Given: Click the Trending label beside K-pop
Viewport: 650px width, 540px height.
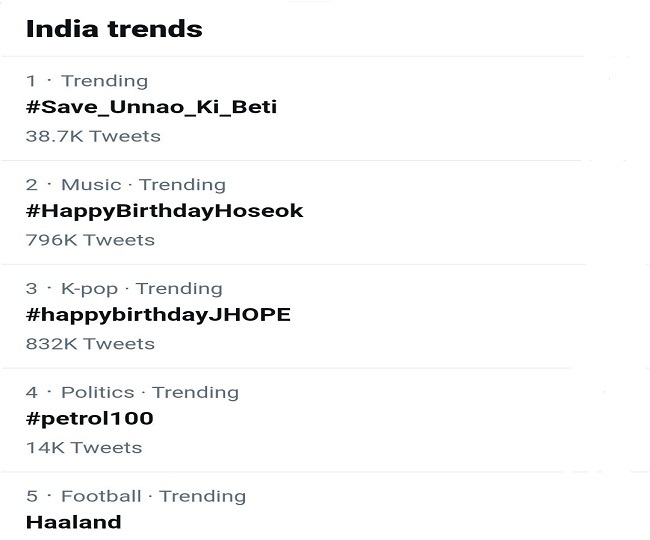Looking at the screenshot, I should [x=180, y=289].
